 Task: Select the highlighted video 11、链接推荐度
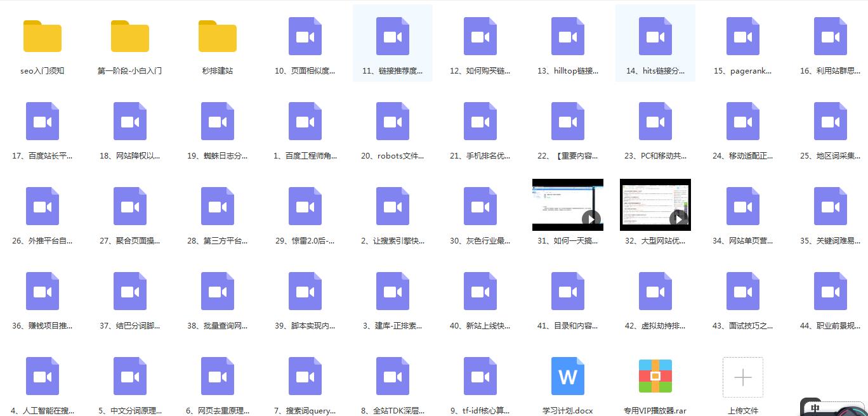(392, 36)
